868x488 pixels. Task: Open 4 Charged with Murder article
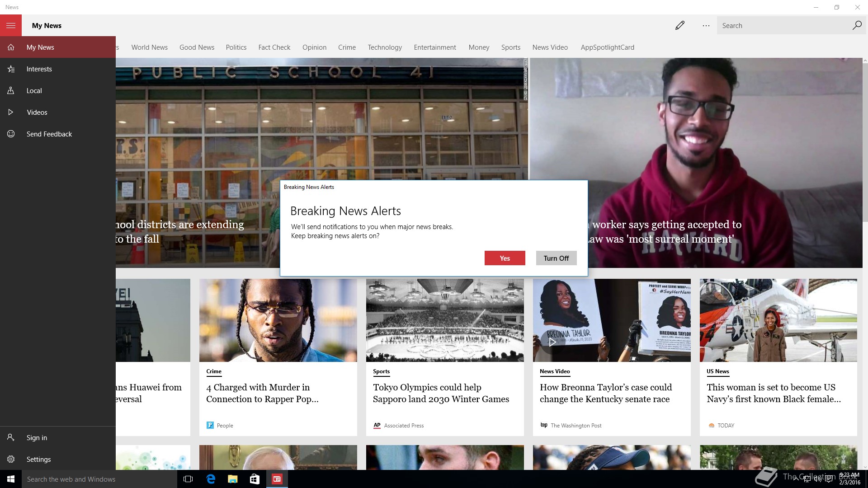pyautogui.click(x=262, y=393)
